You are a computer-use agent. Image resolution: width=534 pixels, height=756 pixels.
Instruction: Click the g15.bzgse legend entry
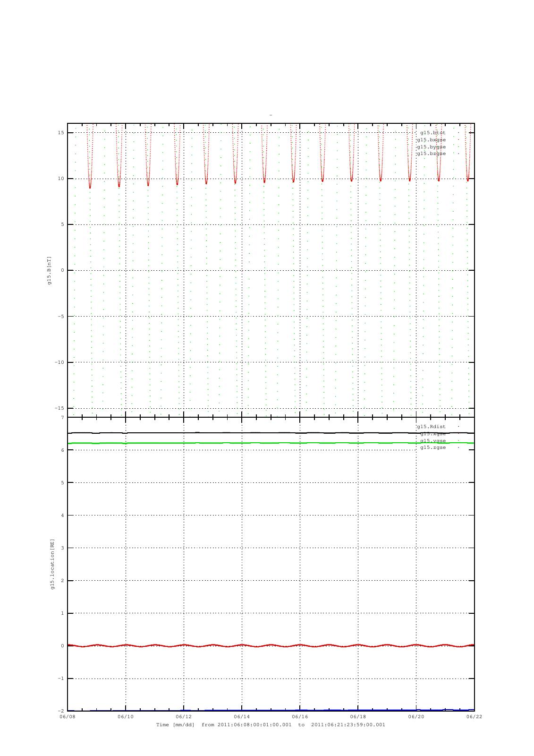click(431, 154)
